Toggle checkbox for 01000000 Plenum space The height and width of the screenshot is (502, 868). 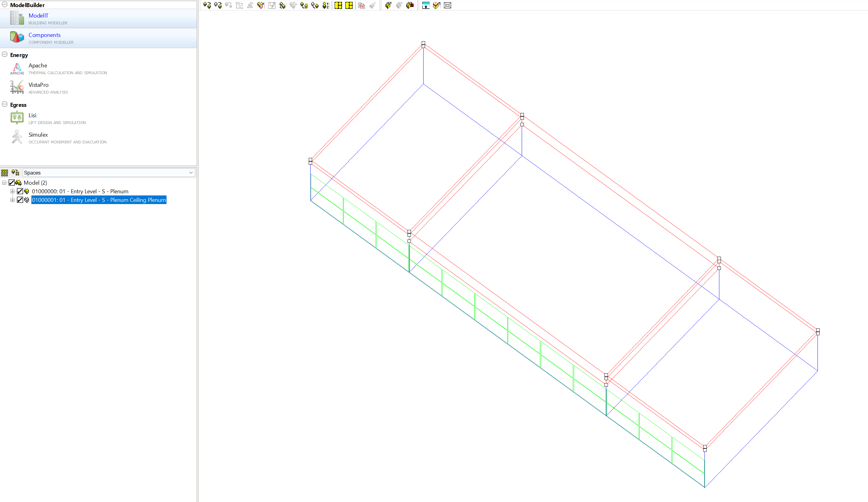point(20,191)
